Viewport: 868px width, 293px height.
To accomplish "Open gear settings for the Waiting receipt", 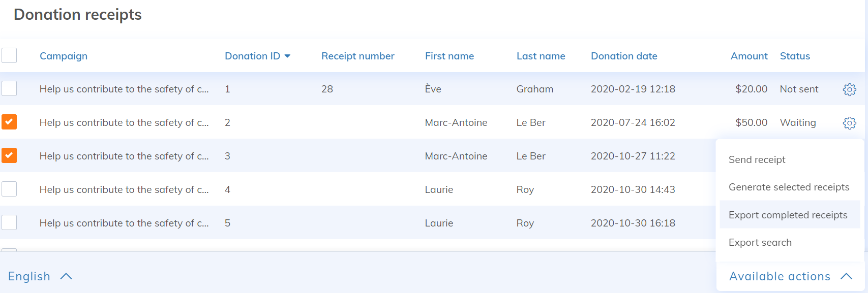I will pyautogui.click(x=849, y=123).
